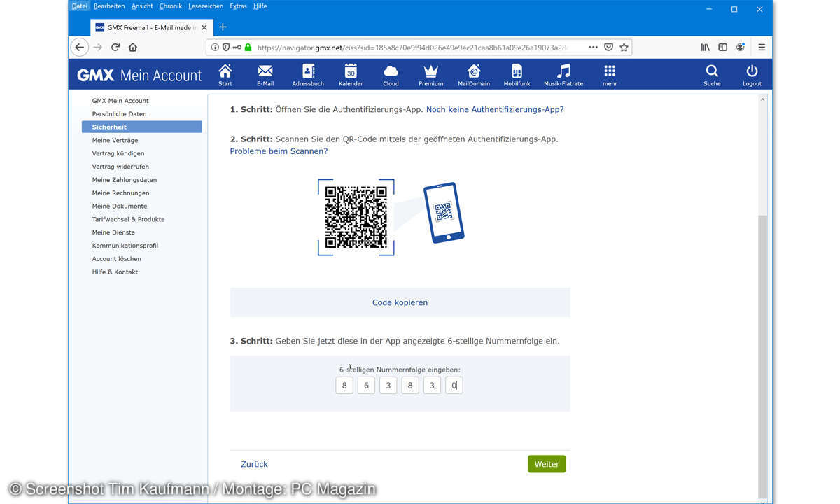Open the Bearbeiten menu
The image size is (840, 504).
coord(109,6)
